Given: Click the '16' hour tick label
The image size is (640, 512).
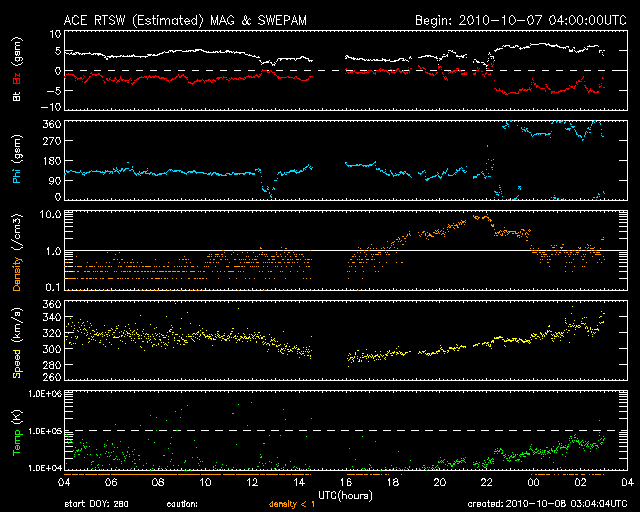Looking at the screenshot, I should tap(346, 482).
